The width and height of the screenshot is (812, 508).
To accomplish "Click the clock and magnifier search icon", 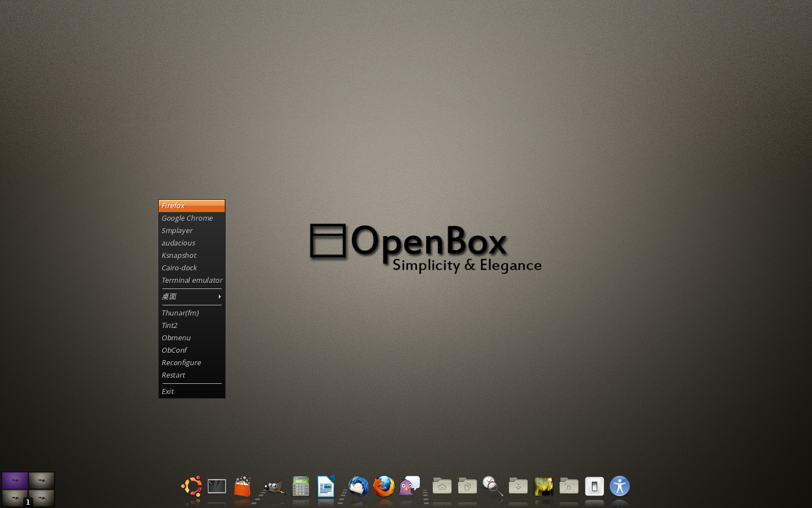I will click(492, 486).
